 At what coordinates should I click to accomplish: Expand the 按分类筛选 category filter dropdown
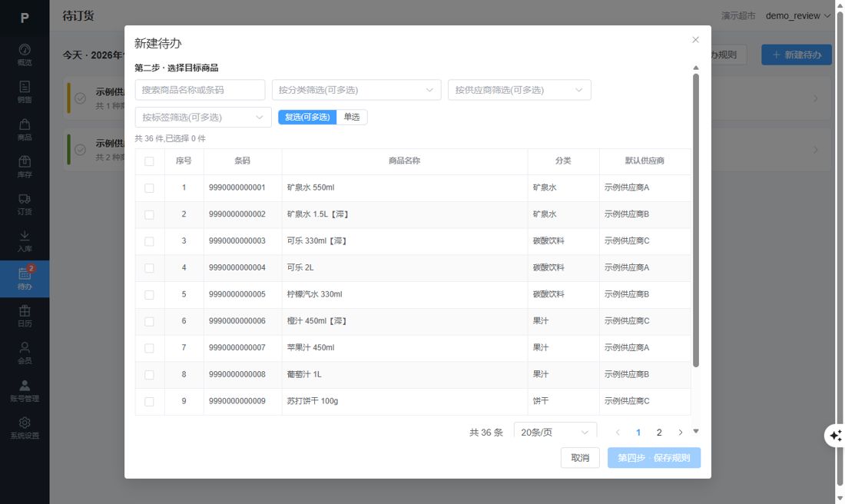[356, 90]
